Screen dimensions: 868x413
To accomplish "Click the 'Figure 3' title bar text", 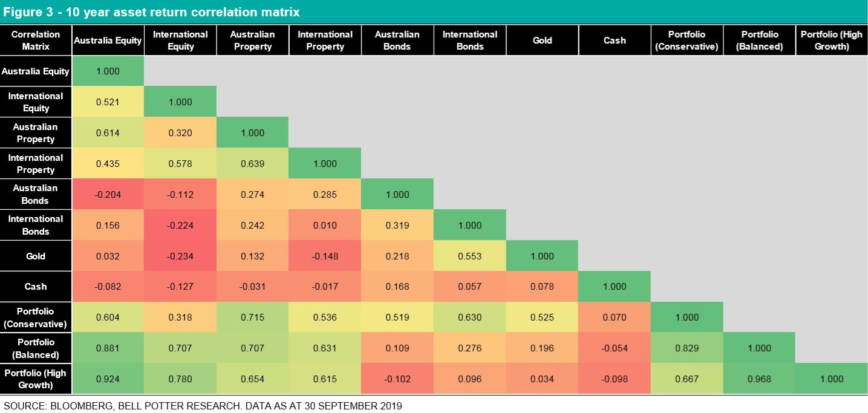I will 151,12.
